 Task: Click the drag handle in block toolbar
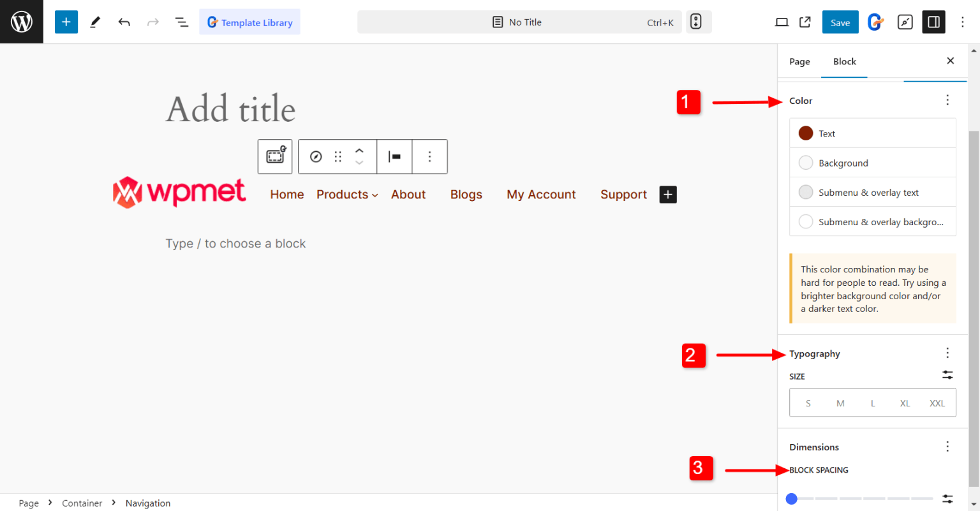tap(337, 156)
